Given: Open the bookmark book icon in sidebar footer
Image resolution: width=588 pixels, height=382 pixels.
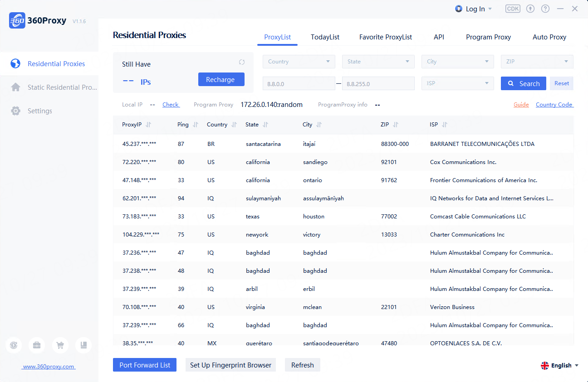Looking at the screenshot, I should point(83,345).
